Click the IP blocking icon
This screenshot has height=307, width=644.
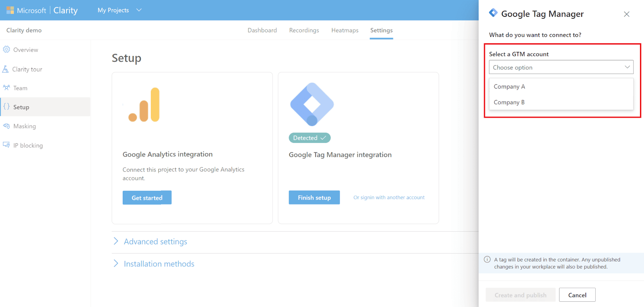(6, 145)
